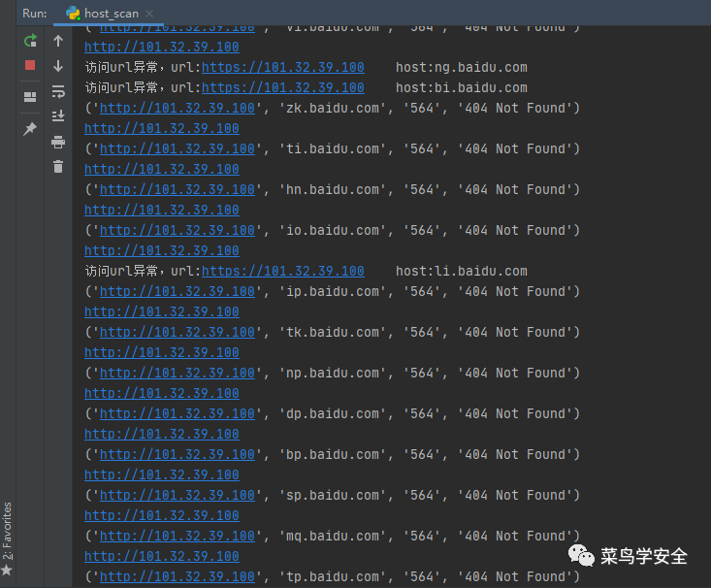Screen dimensions: 711x588
Task: Print the console output
Action: click(58, 142)
